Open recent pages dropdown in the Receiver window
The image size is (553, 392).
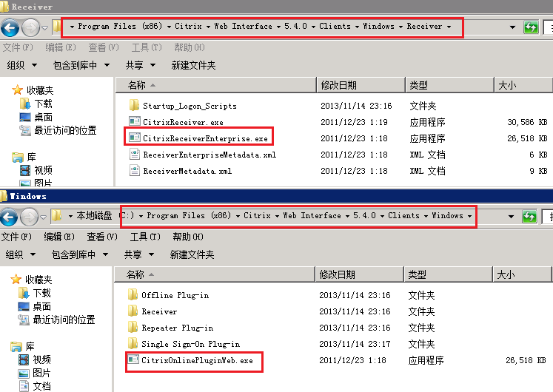pyautogui.click(x=44, y=28)
